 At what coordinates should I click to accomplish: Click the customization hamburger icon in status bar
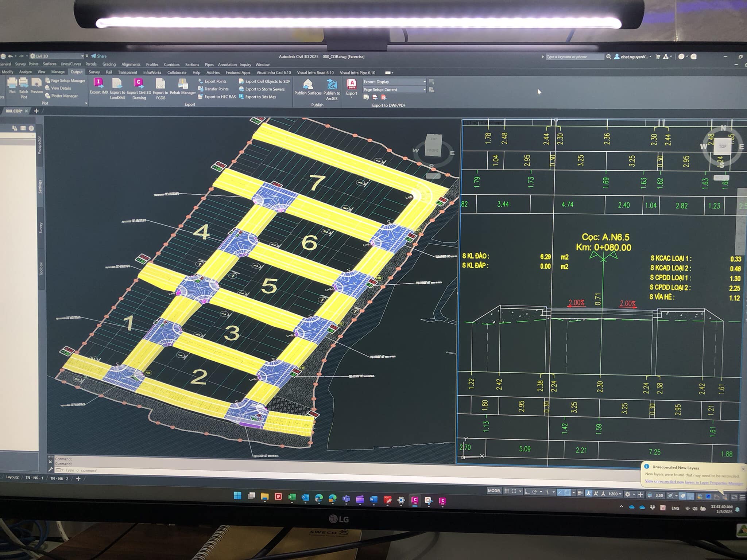(x=742, y=497)
